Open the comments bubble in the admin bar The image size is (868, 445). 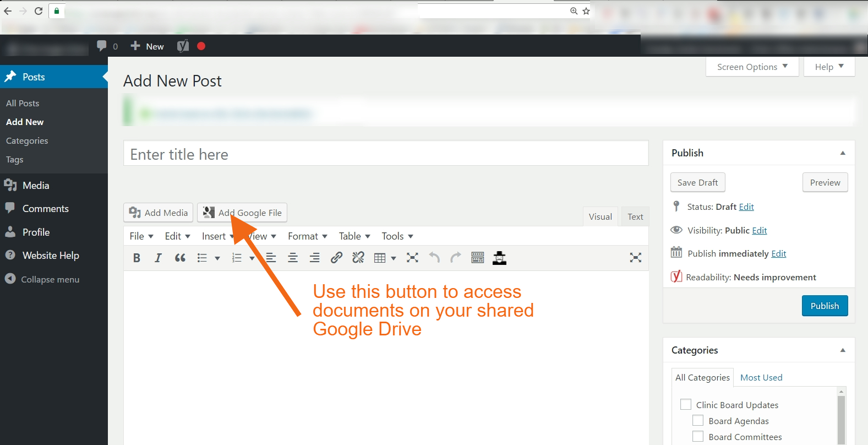tap(102, 46)
